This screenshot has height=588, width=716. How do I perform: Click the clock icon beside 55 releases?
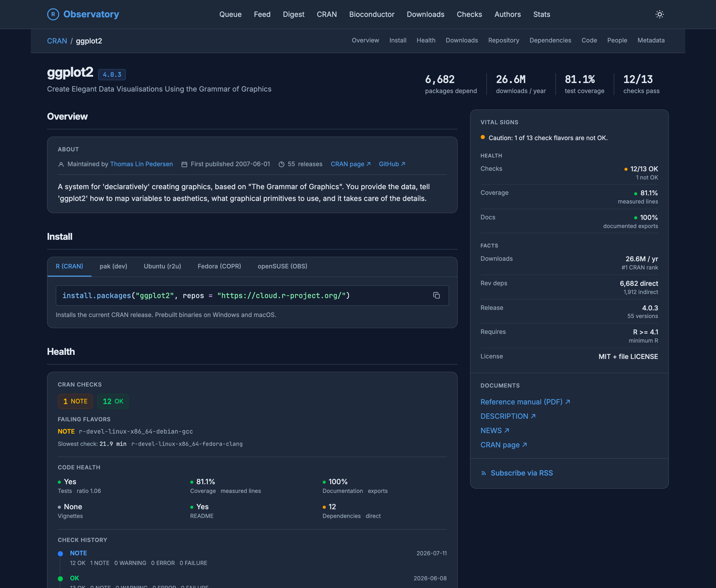[282, 164]
